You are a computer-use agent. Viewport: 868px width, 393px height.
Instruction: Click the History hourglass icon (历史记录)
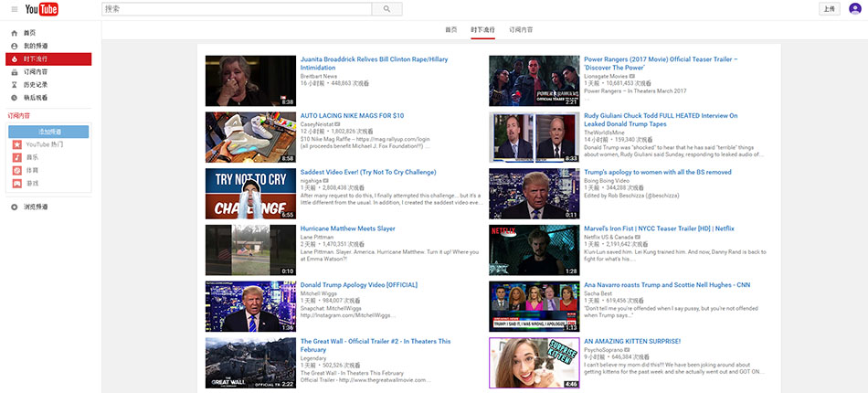[x=15, y=85]
